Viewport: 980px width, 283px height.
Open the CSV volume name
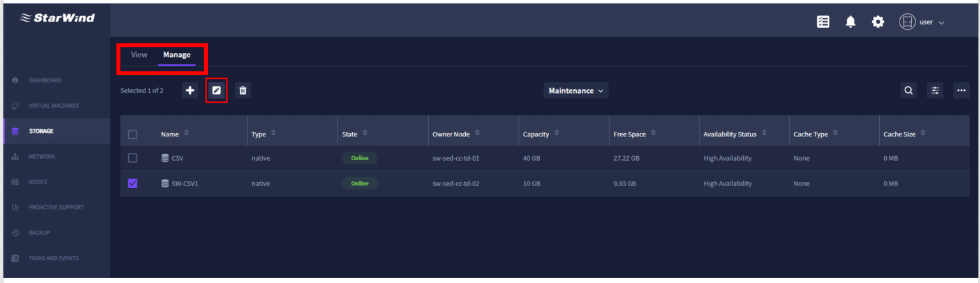(x=177, y=158)
